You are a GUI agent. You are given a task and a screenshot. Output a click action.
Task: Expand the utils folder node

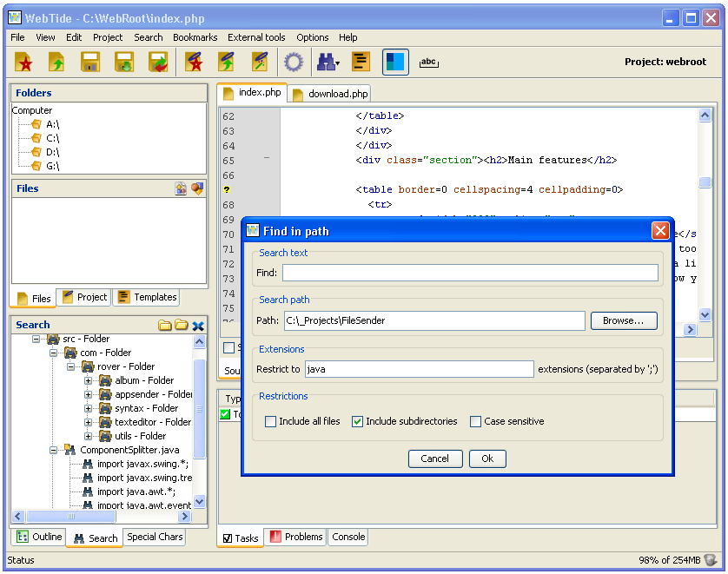[x=88, y=436]
